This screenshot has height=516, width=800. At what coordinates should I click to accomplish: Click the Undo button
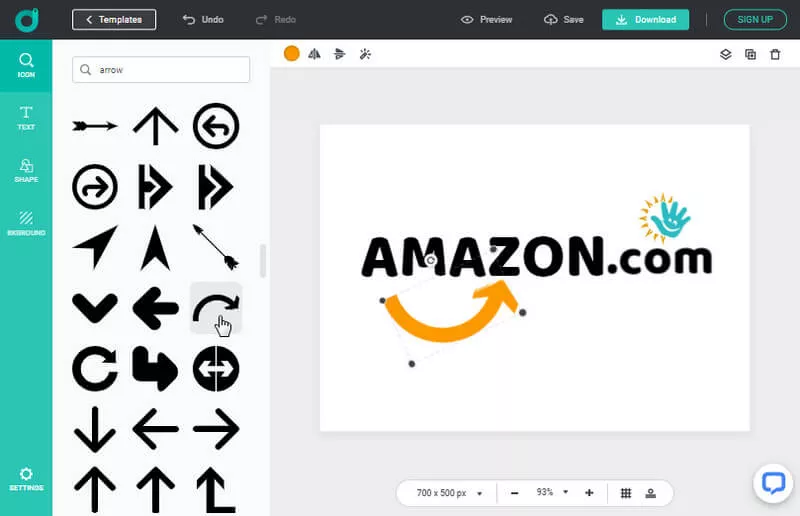(x=203, y=19)
